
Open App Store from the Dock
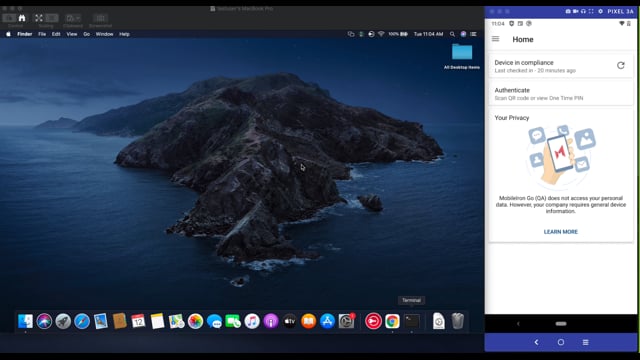[327, 321]
